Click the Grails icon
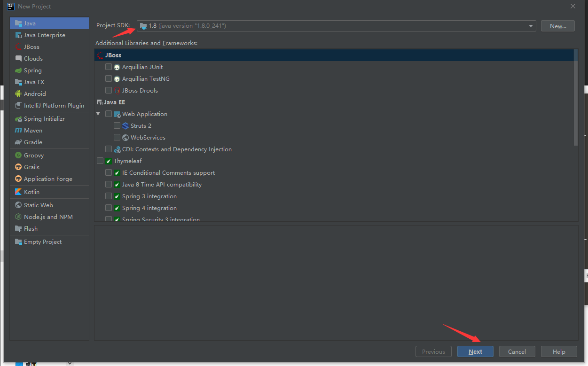 18,167
